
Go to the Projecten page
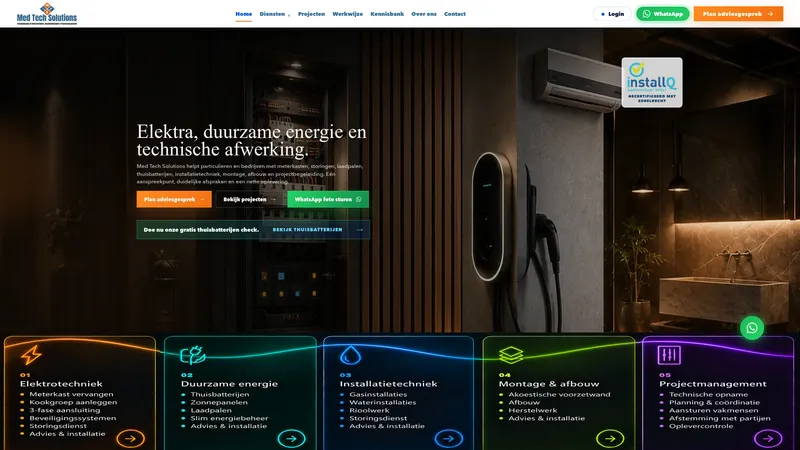click(311, 14)
